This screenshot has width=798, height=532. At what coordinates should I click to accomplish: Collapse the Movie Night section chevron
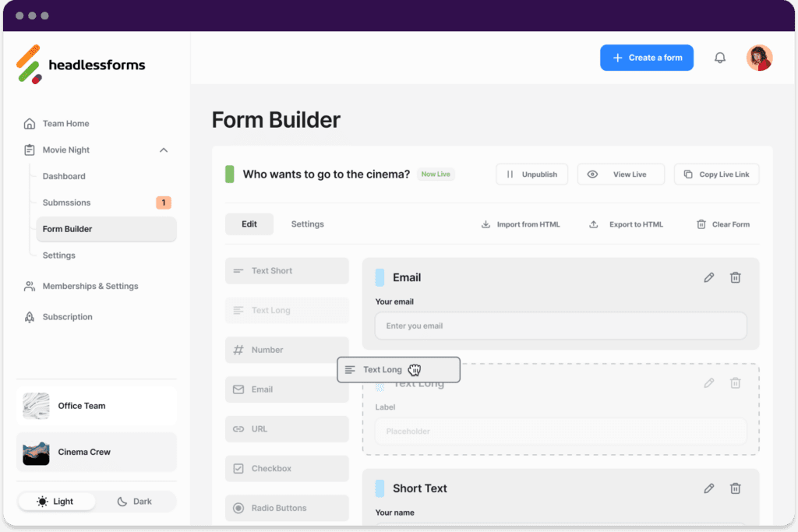point(164,150)
